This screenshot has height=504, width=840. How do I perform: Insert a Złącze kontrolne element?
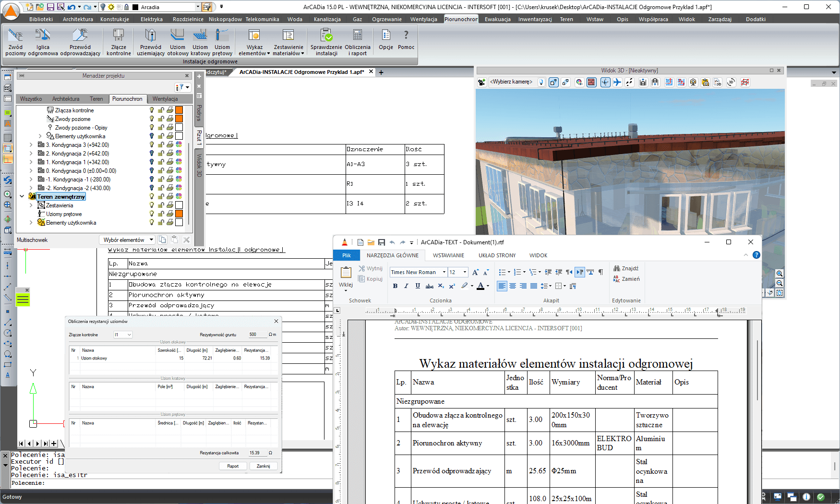(119, 42)
